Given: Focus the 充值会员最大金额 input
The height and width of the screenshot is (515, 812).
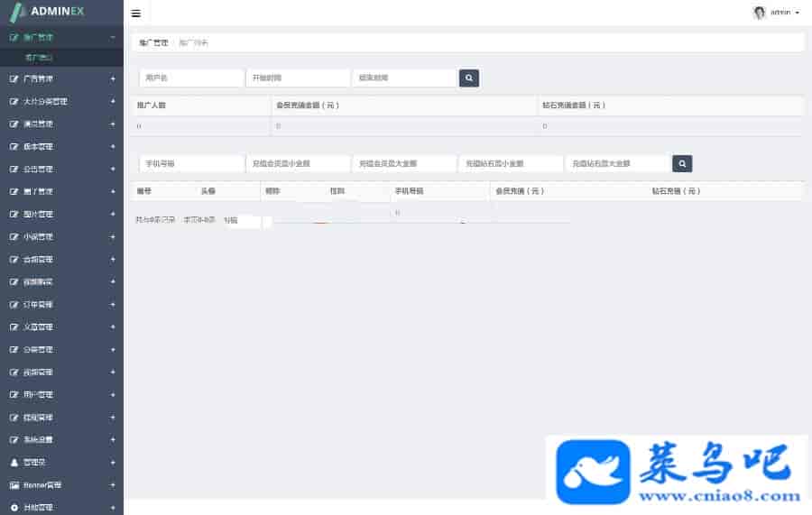Looking at the screenshot, I should point(405,163).
